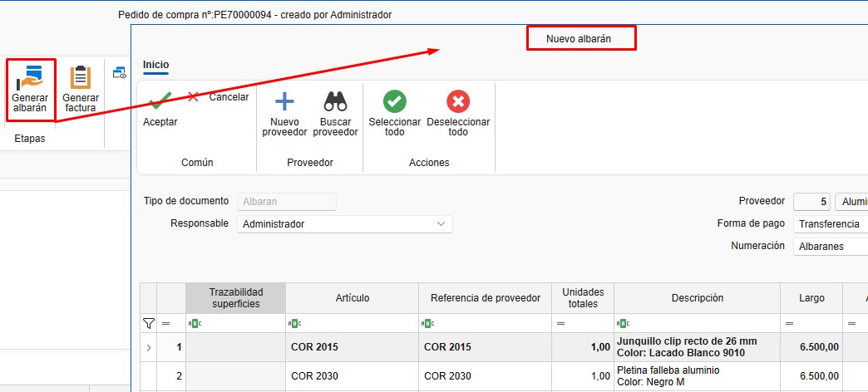
Task: Select Artículo cell COR 2015
Action: tap(352, 347)
